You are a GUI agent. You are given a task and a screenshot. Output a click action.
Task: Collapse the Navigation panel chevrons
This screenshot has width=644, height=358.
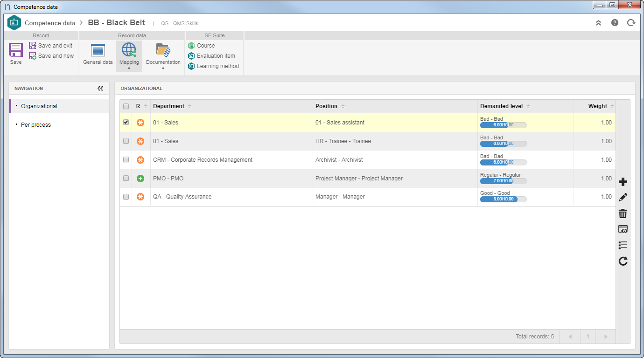100,88
